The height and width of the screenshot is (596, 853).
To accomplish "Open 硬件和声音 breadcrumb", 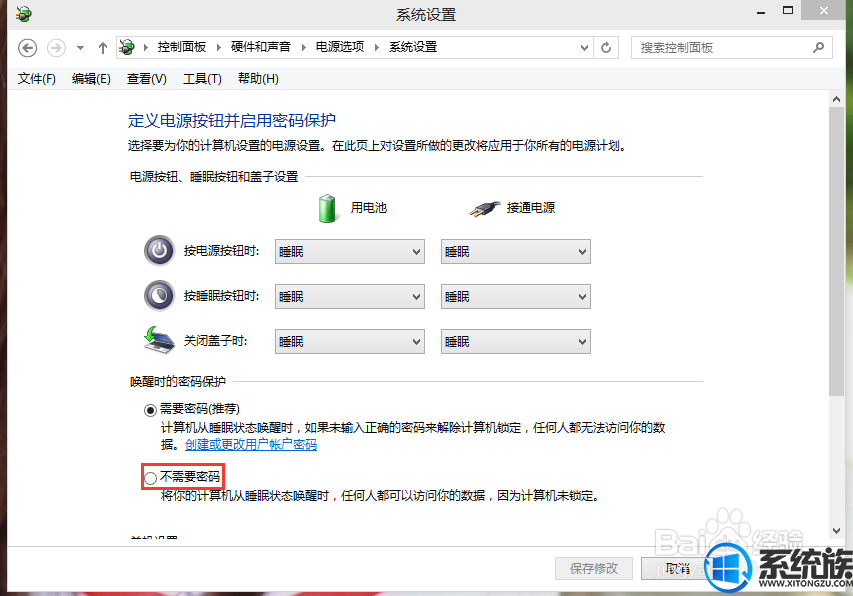I will [261, 47].
